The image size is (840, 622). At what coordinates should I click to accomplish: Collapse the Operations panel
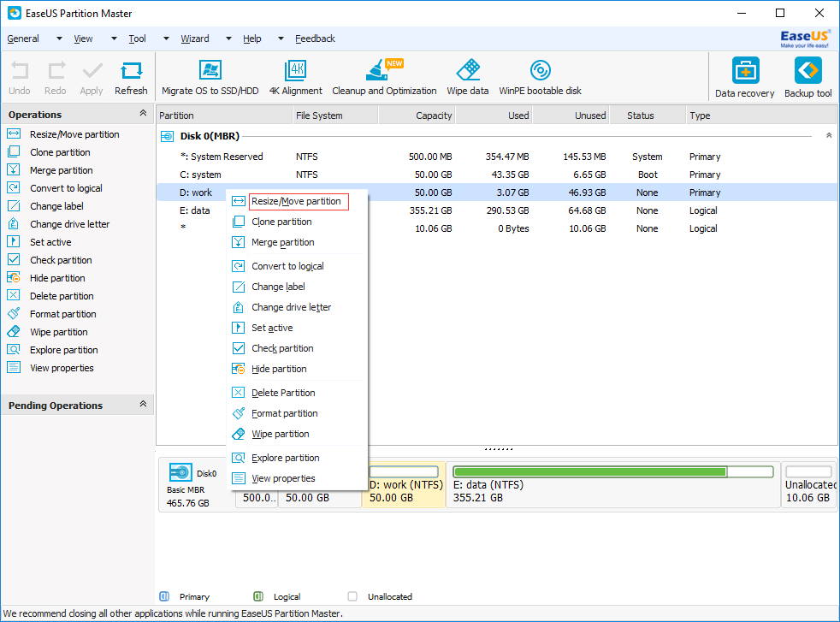[143, 113]
